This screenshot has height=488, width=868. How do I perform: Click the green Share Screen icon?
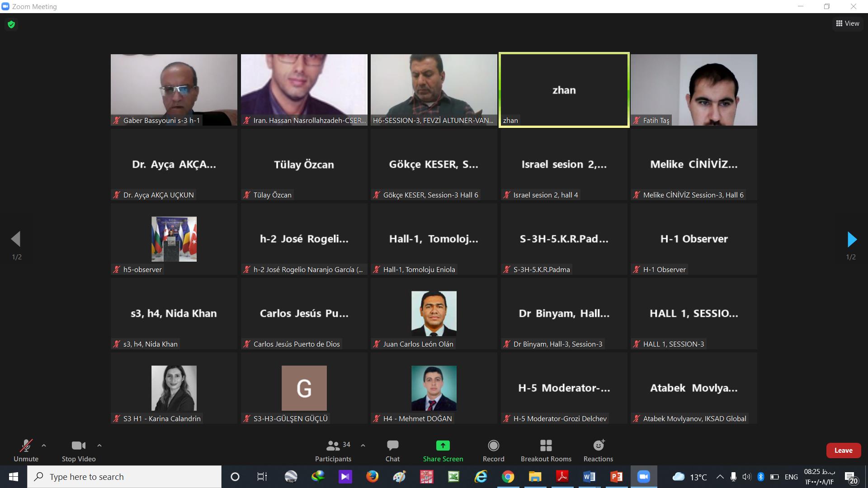(x=443, y=446)
